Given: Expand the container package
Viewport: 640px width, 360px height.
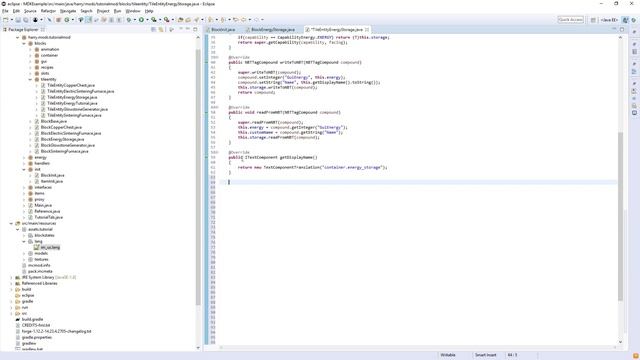Looking at the screenshot, I should pos(30,56).
